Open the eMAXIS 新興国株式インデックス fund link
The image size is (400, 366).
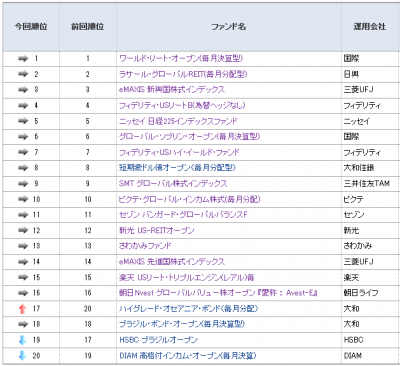[x=172, y=90]
